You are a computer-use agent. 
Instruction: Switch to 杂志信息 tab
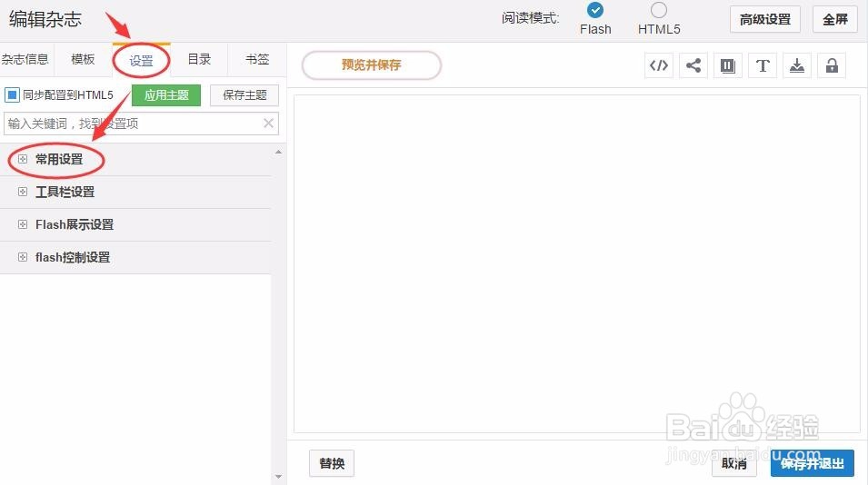coord(25,59)
